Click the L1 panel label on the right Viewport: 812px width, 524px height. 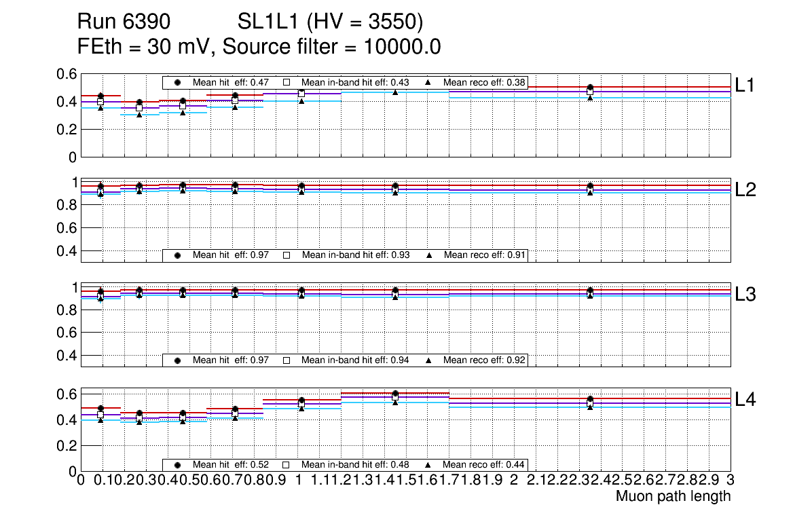(745, 85)
